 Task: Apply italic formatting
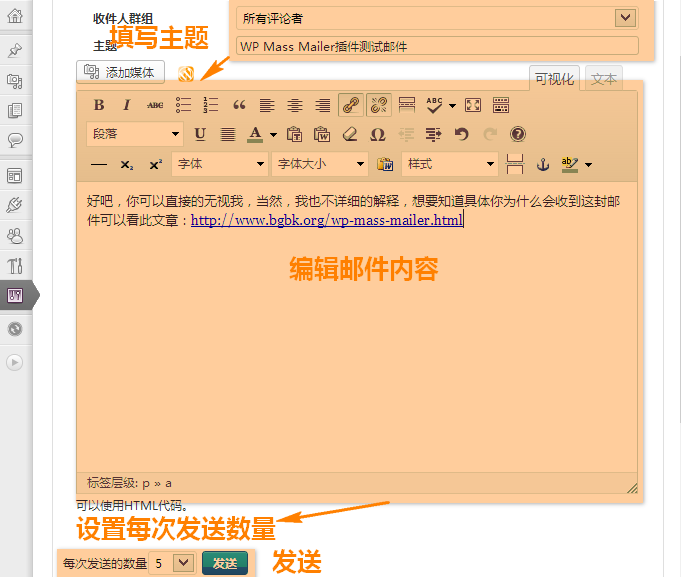click(127, 105)
